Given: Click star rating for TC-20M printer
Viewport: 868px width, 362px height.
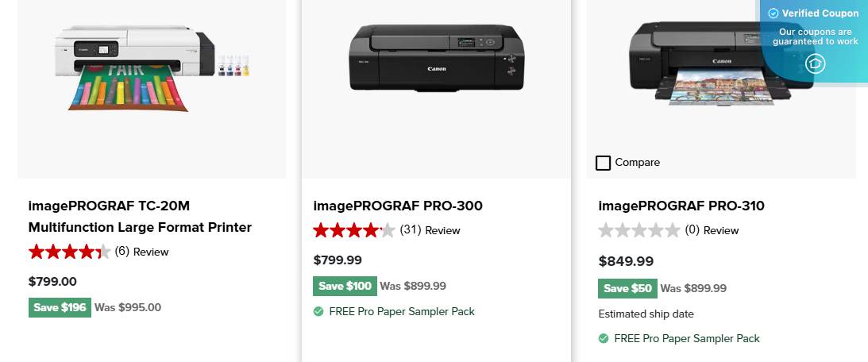Looking at the screenshot, I should click(70, 252).
